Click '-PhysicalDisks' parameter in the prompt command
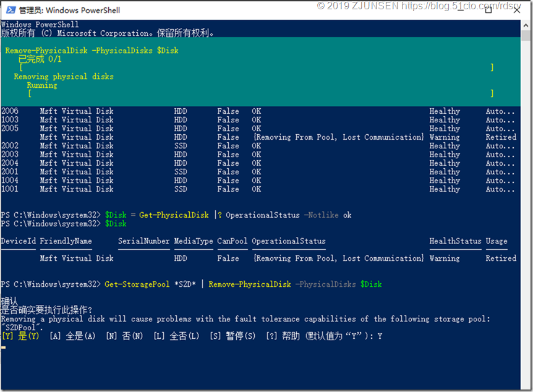 (x=325, y=284)
